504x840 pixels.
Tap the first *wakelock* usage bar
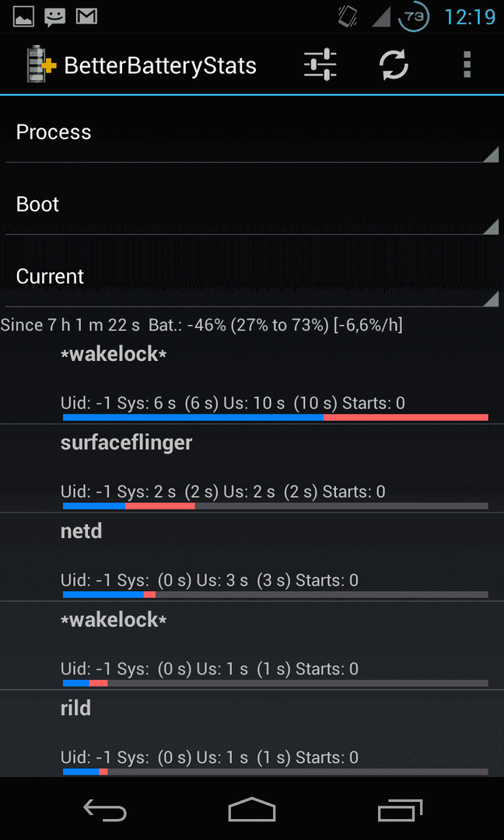275,418
